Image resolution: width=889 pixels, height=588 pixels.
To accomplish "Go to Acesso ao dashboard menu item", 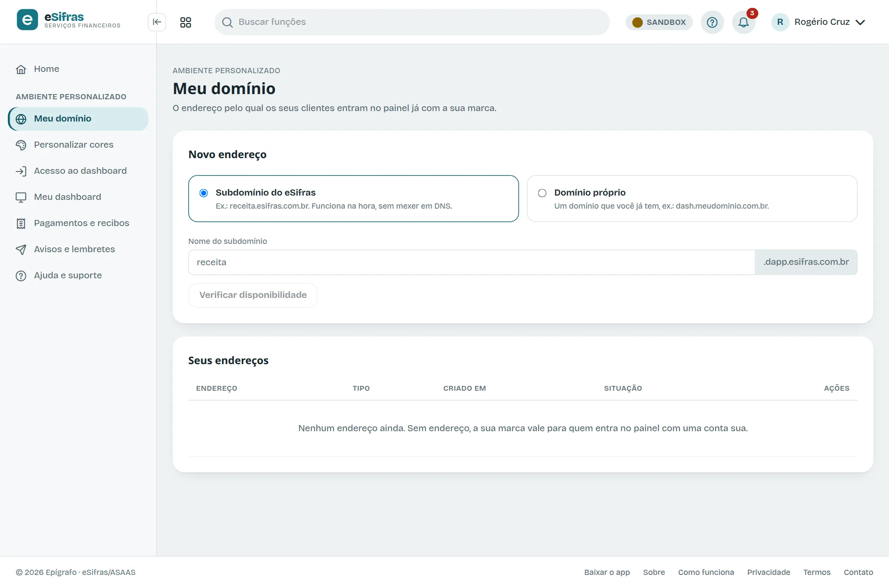I will 78,171.
